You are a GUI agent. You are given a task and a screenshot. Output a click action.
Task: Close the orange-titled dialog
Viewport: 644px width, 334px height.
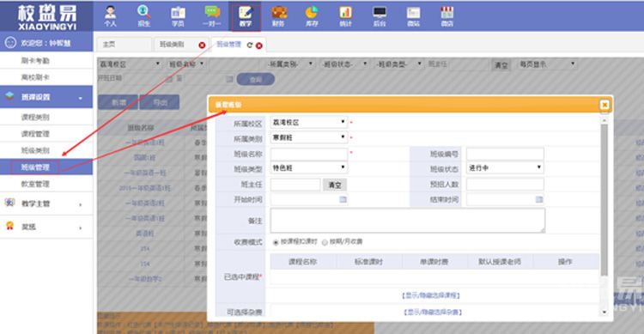[605, 105]
